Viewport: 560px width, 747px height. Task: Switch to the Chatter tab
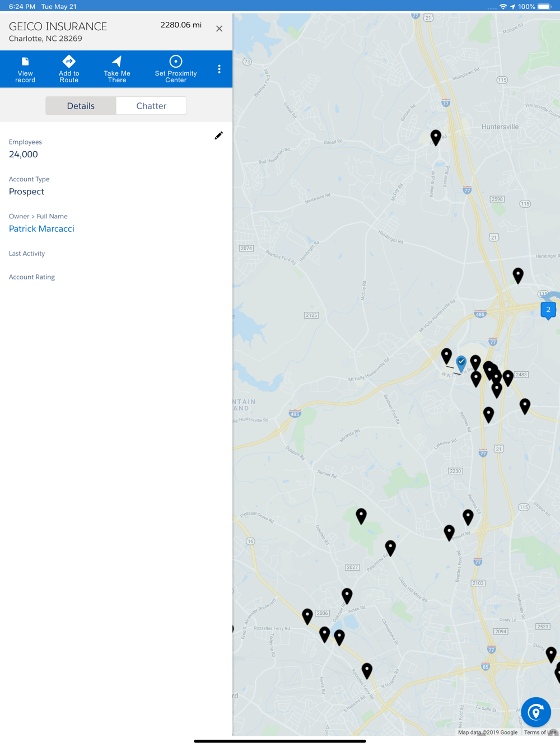pyautogui.click(x=151, y=106)
